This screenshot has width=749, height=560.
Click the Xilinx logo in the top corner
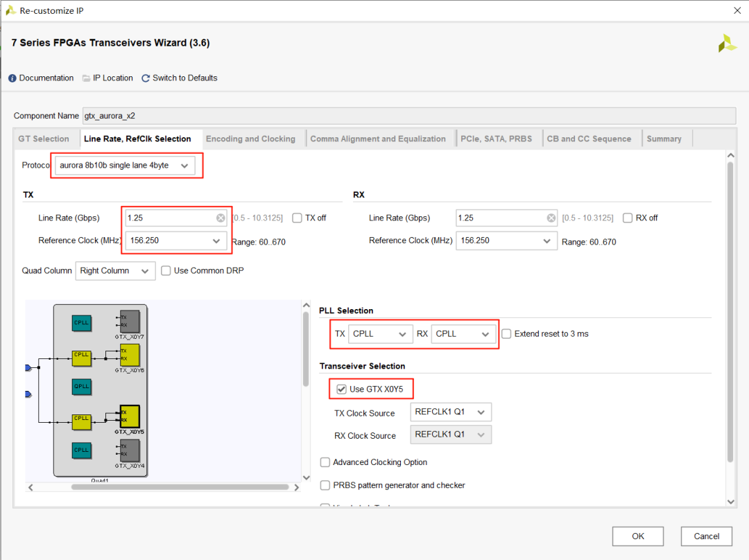pyautogui.click(x=727, y=43)
